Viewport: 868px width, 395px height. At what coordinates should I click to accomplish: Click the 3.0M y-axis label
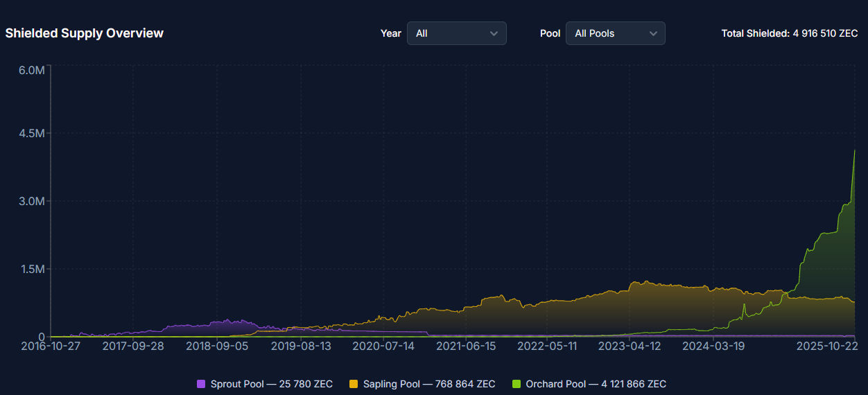(x=32, y=201)
